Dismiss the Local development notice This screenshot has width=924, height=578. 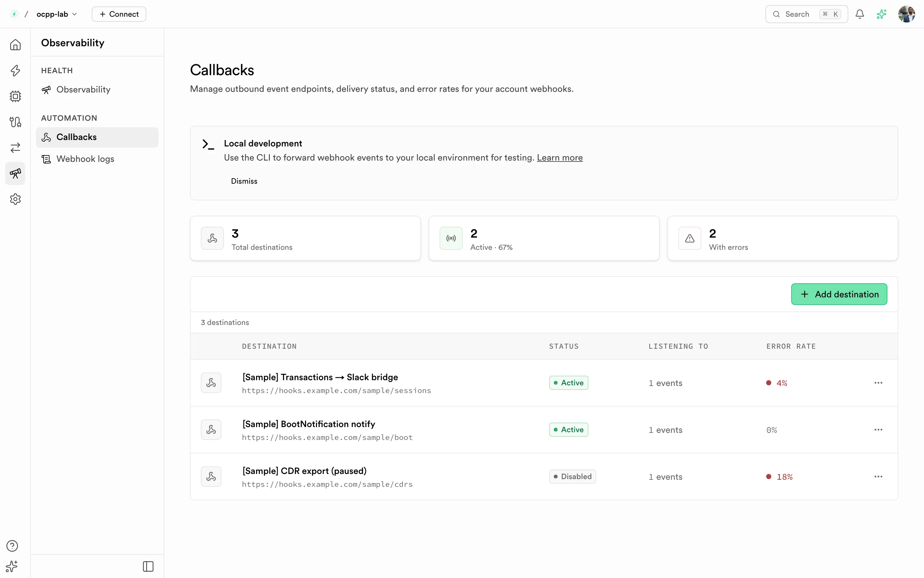tap(244, 181)
